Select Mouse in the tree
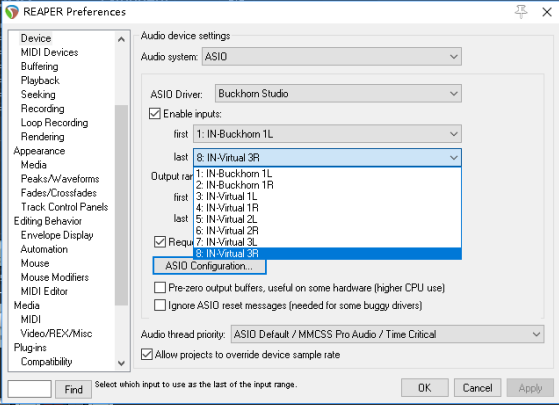This screenshot has height=405, width=559. [35, 263]
